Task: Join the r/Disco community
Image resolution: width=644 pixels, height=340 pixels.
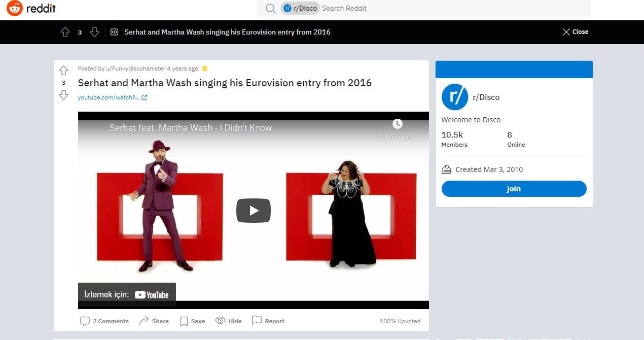Action: pos(514,189)
